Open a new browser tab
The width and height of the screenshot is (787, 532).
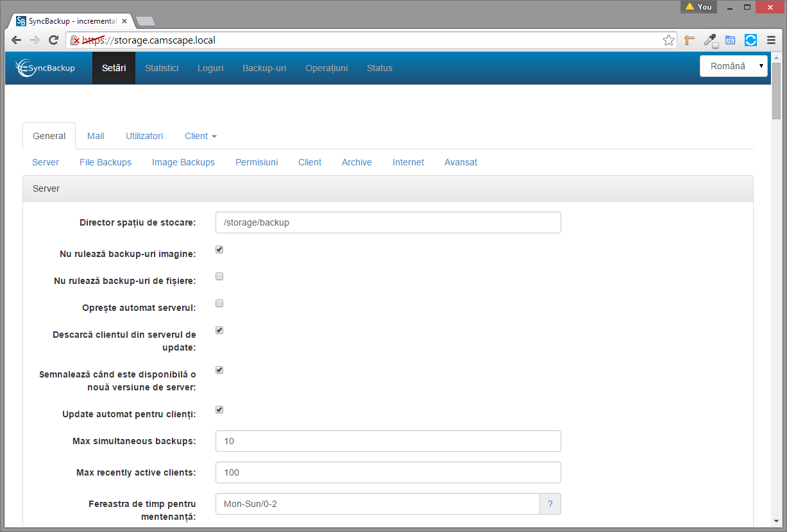click(x=146, y=21)
